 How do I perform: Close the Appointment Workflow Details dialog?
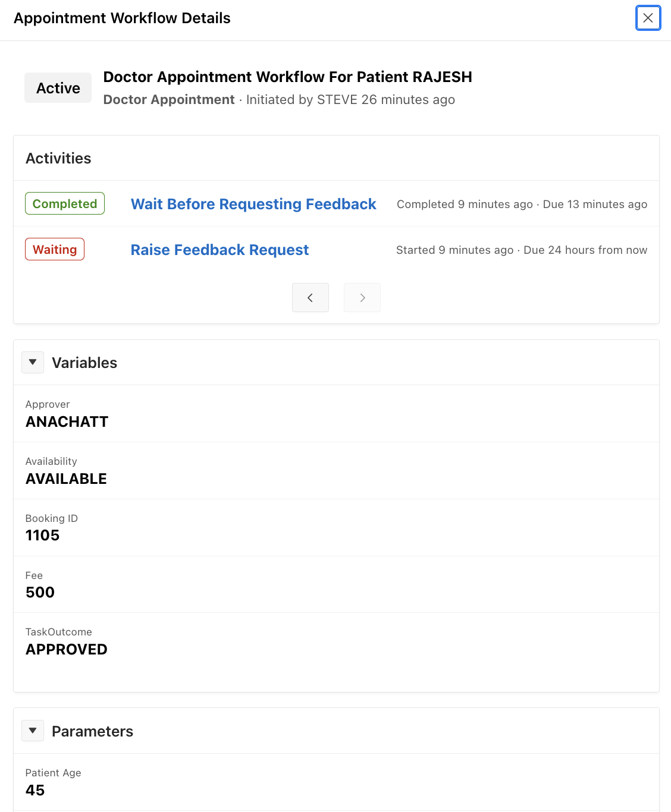648,18
